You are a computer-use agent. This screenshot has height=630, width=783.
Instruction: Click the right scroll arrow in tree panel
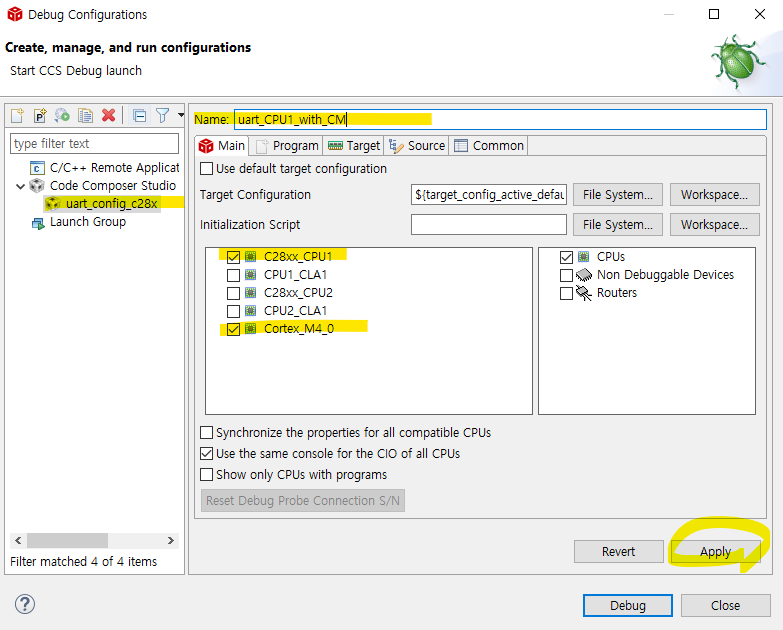click(171, 541)
